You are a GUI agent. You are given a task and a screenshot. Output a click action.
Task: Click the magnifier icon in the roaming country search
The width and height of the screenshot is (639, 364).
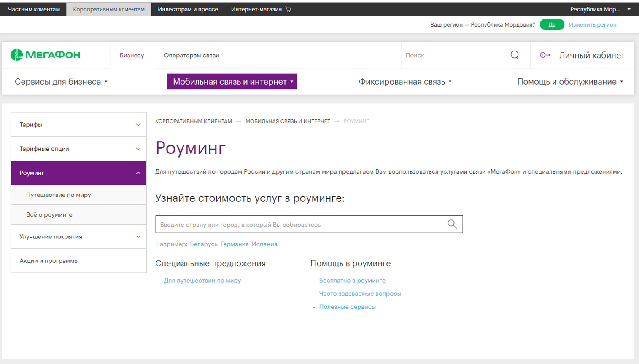click(452, 224)
